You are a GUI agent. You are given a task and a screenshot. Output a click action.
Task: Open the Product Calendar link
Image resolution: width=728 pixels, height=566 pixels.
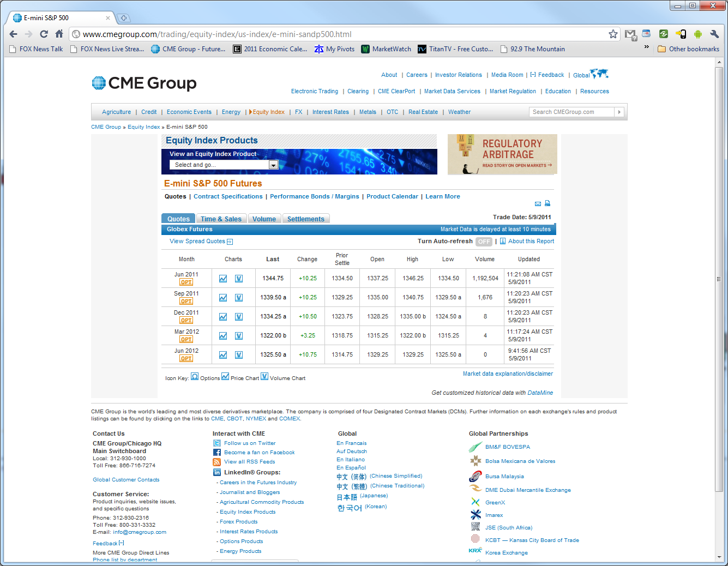point(392,197)
